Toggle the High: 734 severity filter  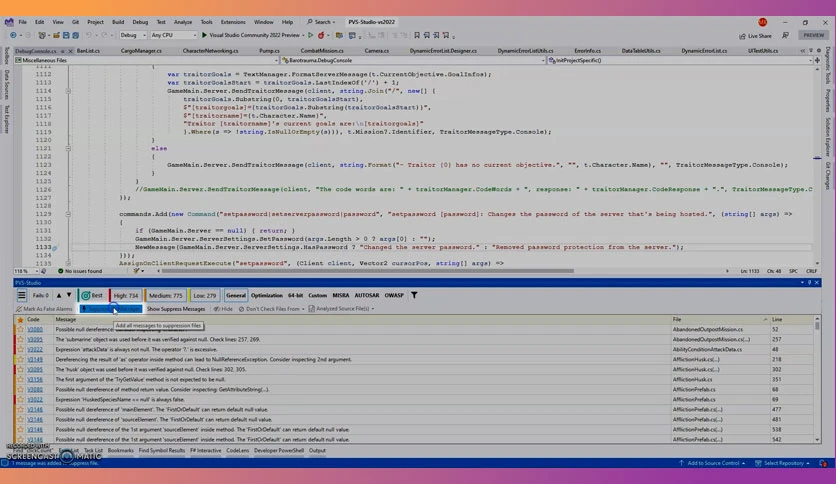pyautogui.click(x=125, y=295)
